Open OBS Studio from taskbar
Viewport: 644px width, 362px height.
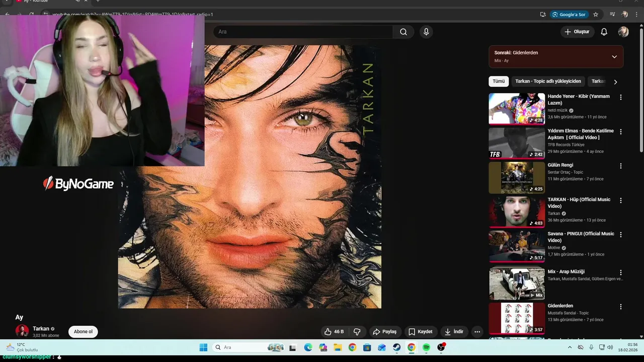pyautogui.click(x=441, y=347)
